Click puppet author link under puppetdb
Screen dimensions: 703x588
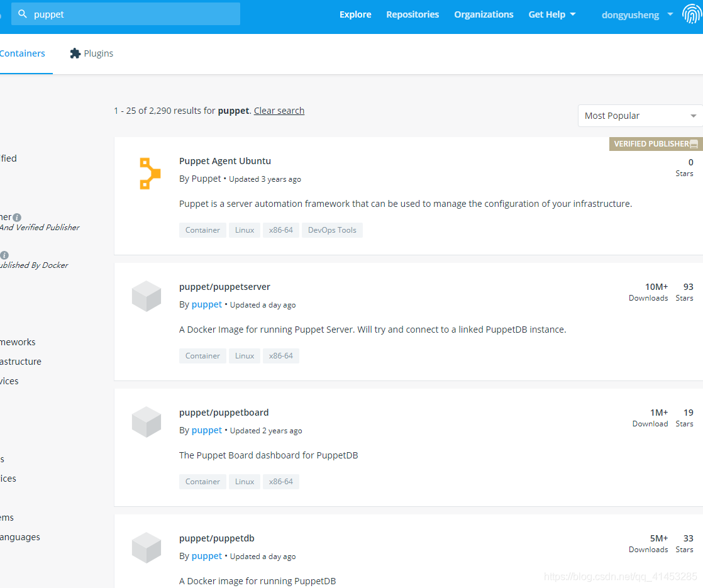207,556
